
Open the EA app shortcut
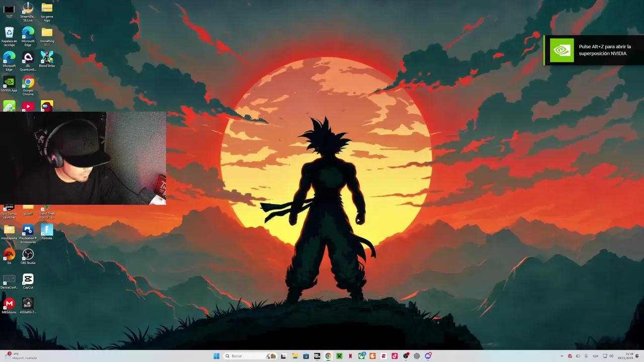pos(9,257)
